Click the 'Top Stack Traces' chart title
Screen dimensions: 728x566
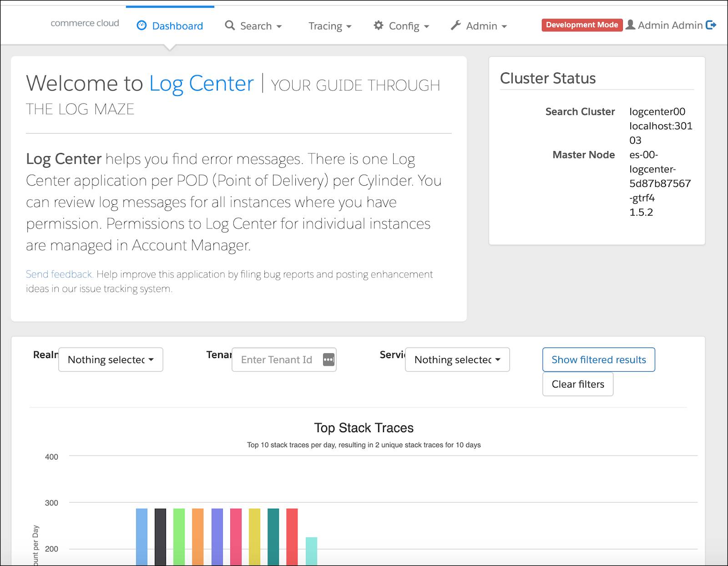[x=364, y=428]
